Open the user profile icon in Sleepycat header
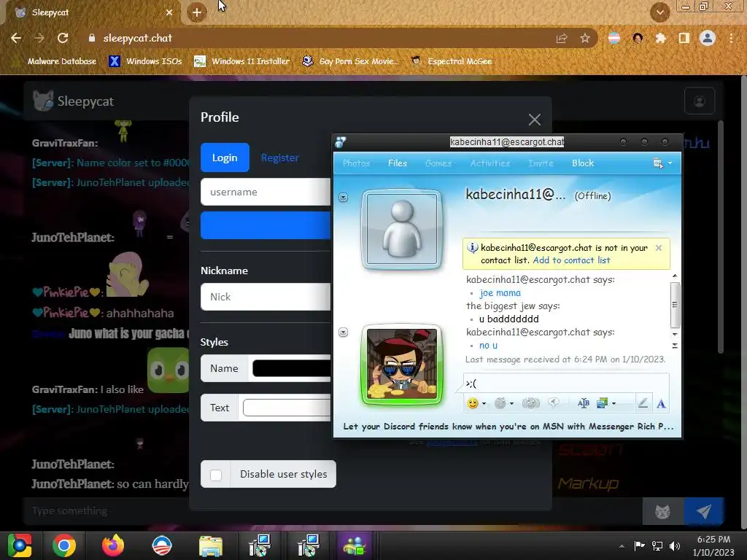This screenshot has height=560, width=747. [700, 101]
